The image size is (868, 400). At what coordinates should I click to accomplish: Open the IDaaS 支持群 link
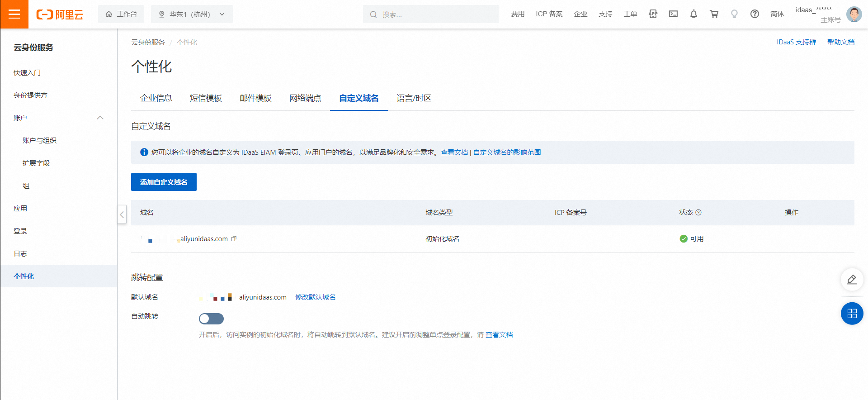click(x=796, y=42)
